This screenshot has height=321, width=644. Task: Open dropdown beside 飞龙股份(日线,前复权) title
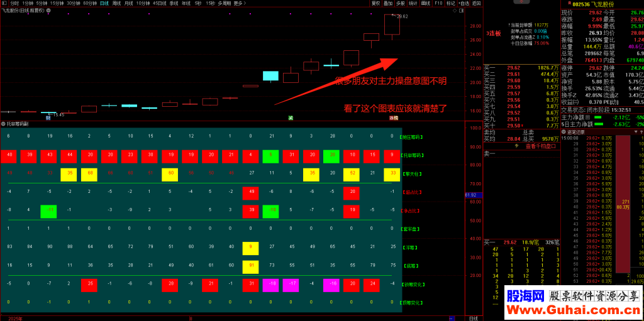coord(48,10)
